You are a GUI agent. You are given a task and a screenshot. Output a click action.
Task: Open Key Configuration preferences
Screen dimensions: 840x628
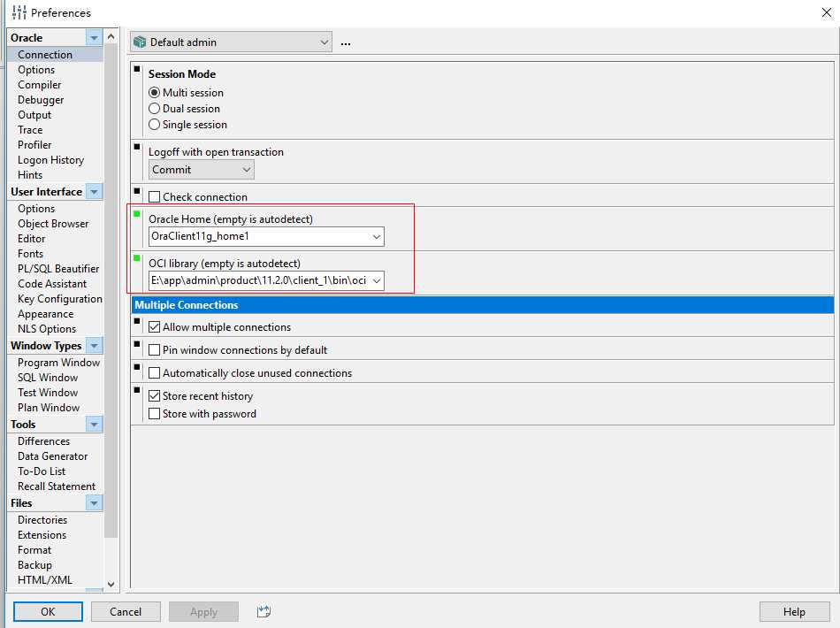pyautogui.click(x=60, y=298)
